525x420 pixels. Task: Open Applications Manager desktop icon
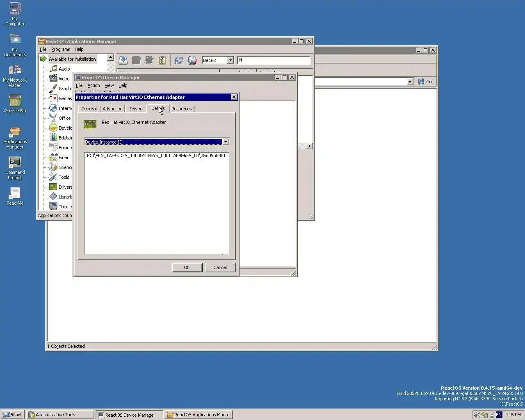click(x=15, y=138)
